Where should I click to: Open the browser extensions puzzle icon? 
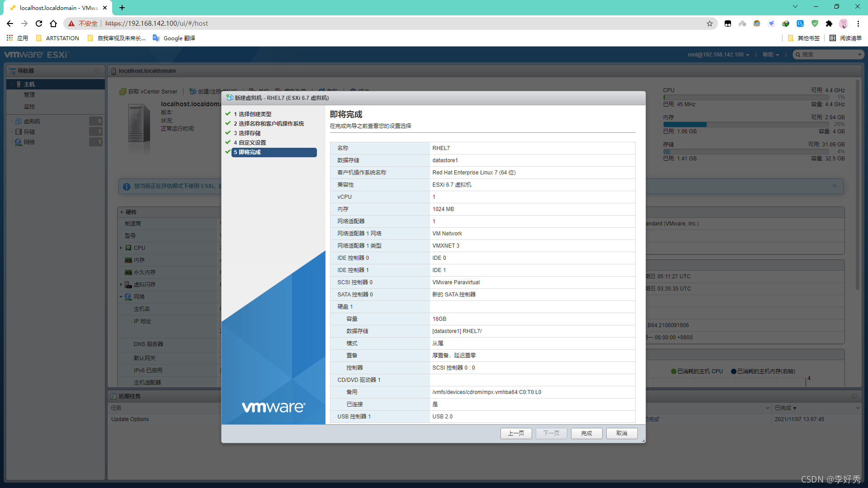pyautogui.click(x=829, y=23)
